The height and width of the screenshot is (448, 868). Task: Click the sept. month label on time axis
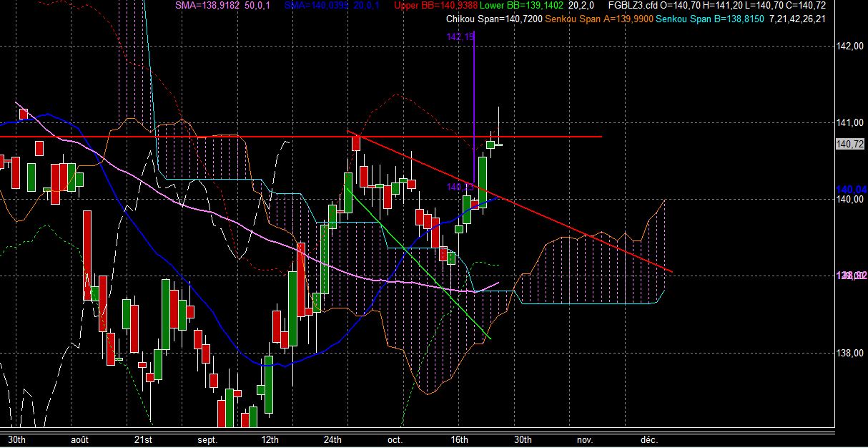207,439
